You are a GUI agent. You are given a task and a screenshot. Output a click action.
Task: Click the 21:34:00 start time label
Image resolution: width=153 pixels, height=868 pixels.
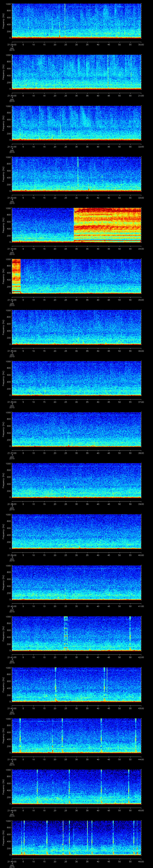pos(12,300)
